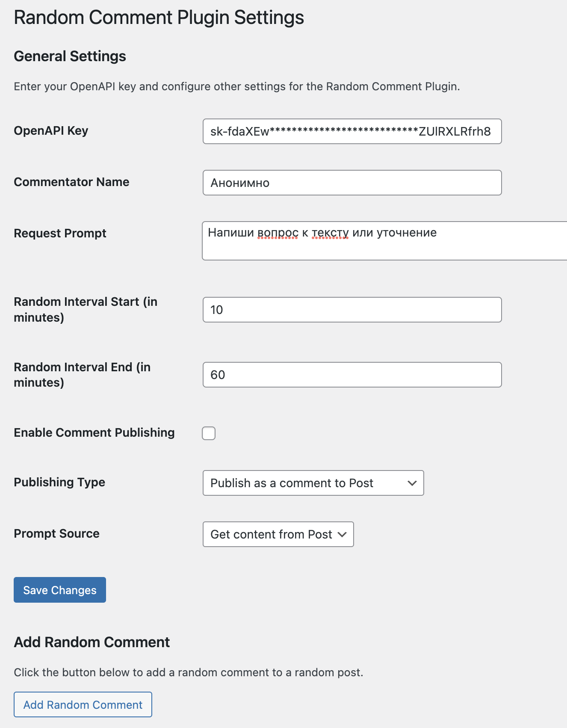Click the "General Settings" heading
Image resolution: width=567 pixels, height=728 pixels.
point(70,56)
